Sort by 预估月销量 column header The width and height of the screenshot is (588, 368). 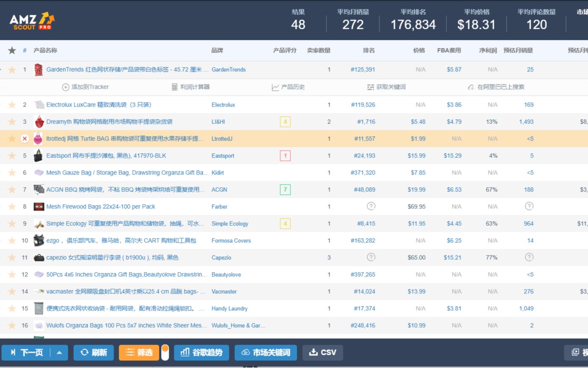(518, 51)
